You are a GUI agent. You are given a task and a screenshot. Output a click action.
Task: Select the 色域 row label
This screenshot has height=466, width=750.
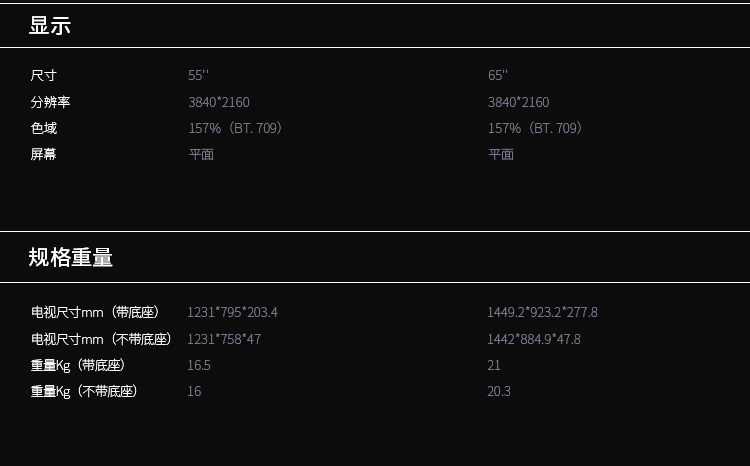[x=44, y=128]
